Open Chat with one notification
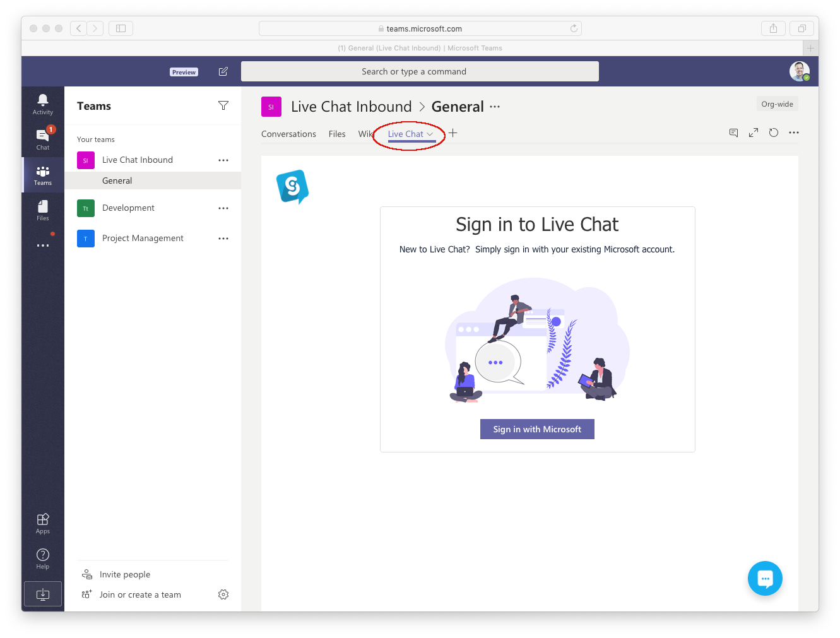This screenshot has height=638, width=840. [43, 139]
